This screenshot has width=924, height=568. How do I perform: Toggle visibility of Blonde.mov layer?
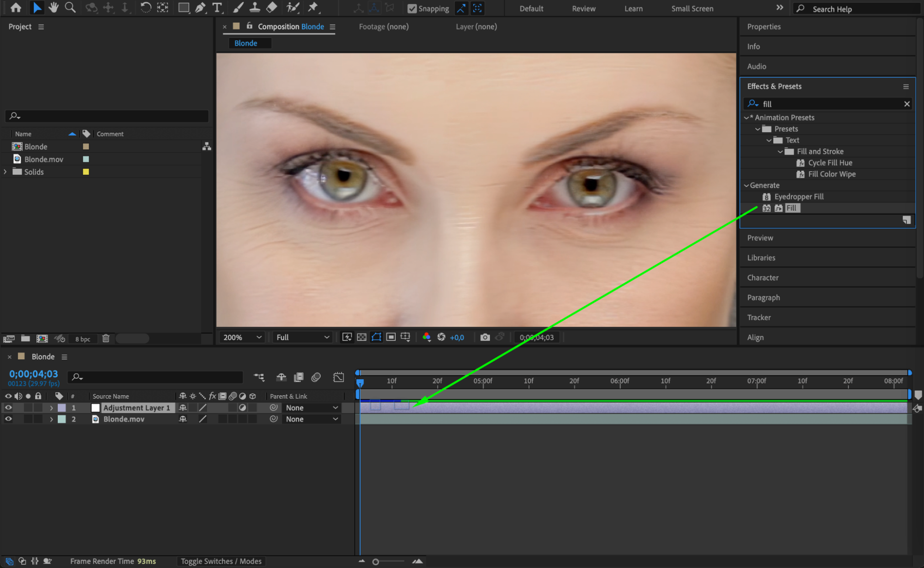(8, 419)
